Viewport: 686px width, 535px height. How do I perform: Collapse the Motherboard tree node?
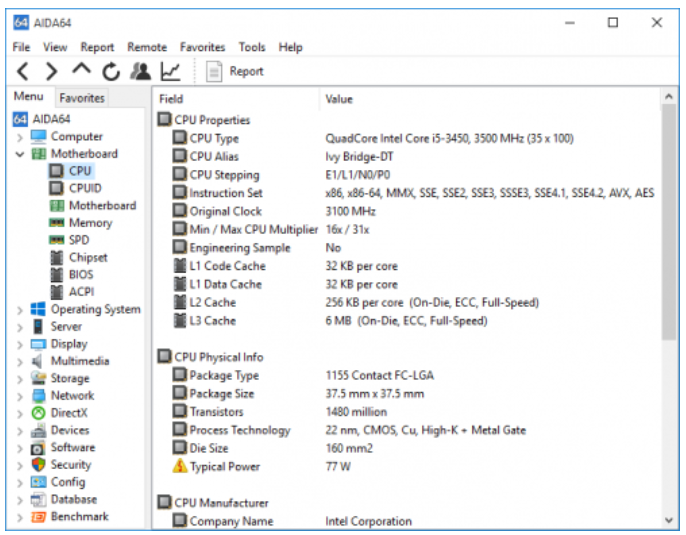click(x=20, y=155)
